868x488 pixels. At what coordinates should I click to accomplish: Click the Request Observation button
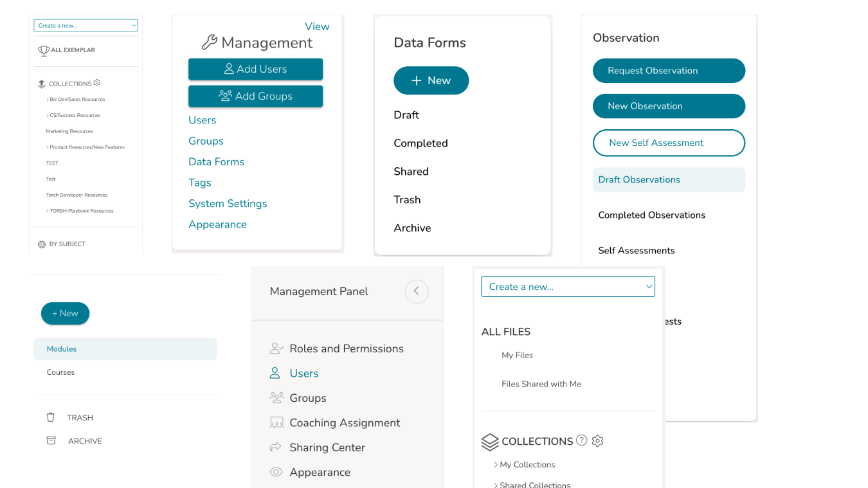click(x=668, y=71)
